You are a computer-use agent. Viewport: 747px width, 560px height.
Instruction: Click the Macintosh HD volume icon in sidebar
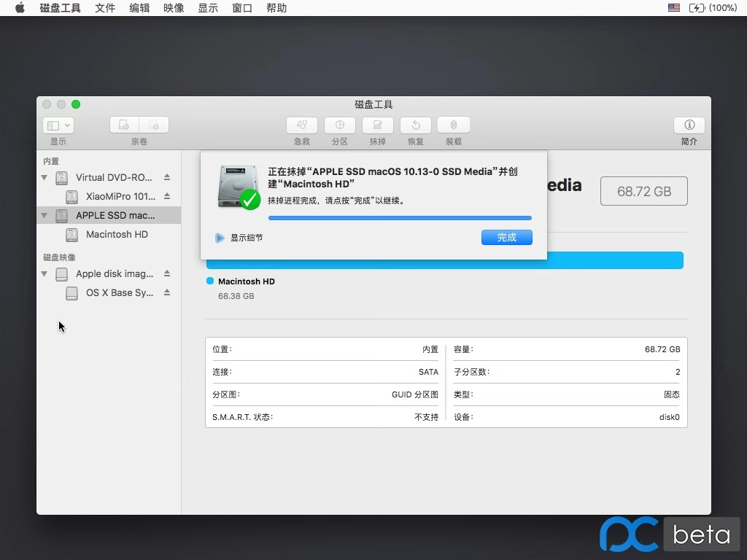pyautogui.click(x=71, y=235)
